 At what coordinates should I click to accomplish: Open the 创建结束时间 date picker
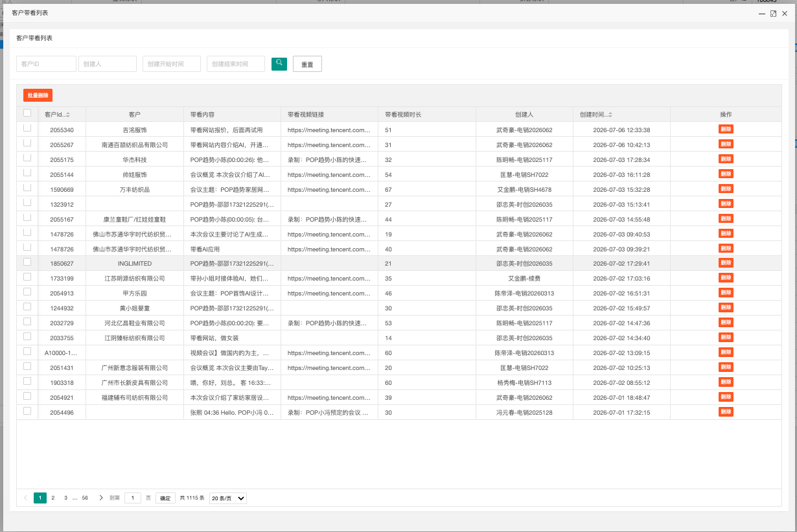(236, 64)
